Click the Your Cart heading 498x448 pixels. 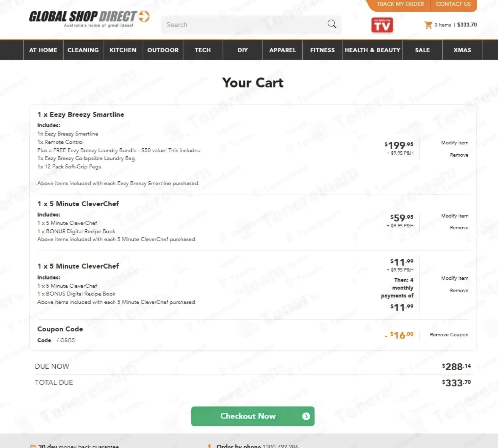(x=253, y=83)
